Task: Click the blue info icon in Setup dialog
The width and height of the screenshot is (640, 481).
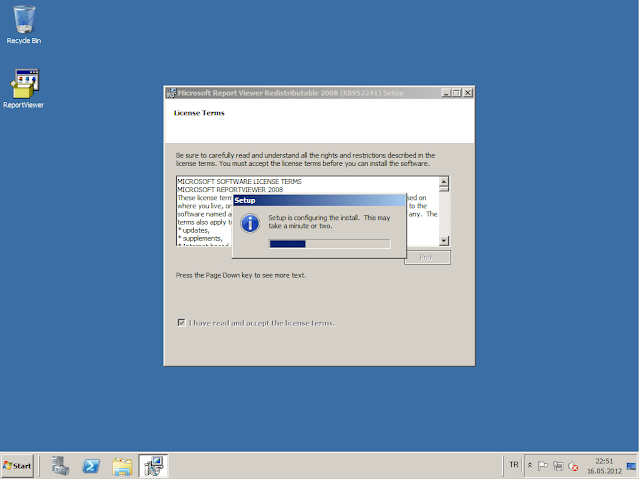Action: pyautogui.click(x=251, y=223)
